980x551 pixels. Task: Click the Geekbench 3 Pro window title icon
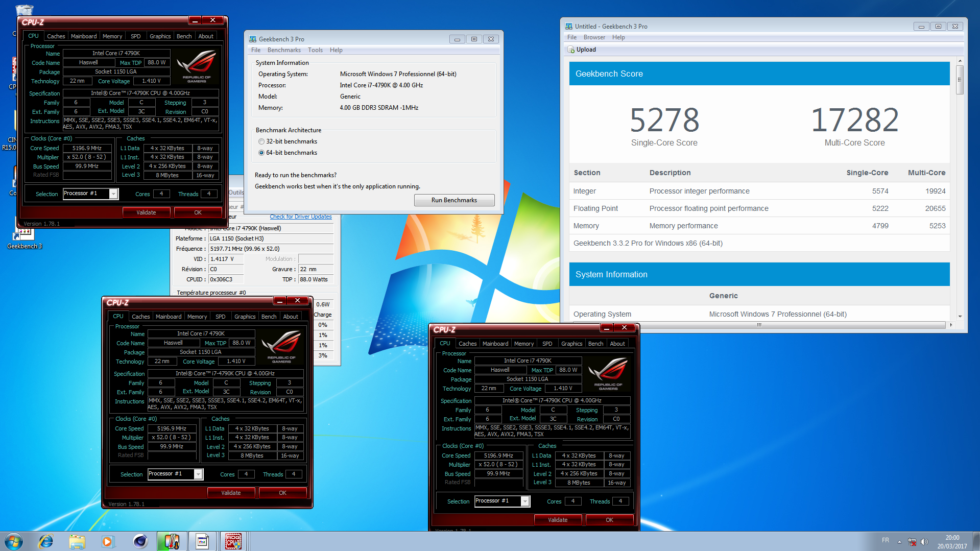[252, 39]
